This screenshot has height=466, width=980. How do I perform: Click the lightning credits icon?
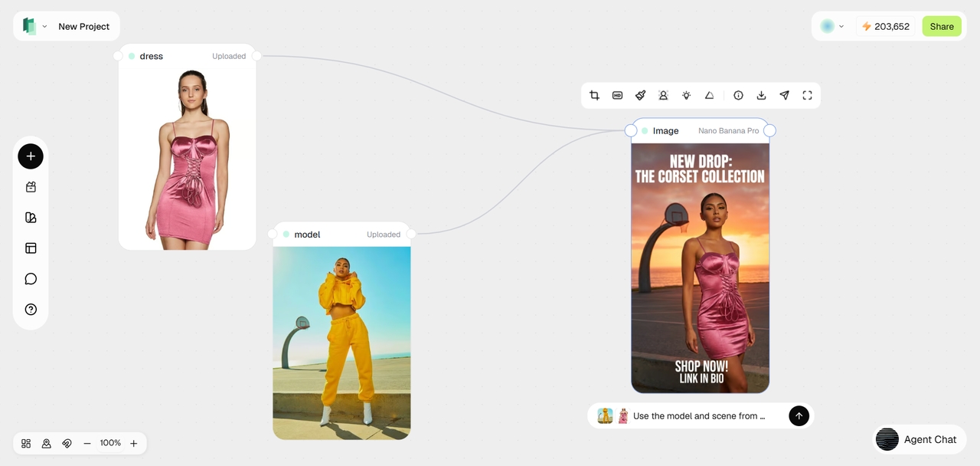(867, 26)
